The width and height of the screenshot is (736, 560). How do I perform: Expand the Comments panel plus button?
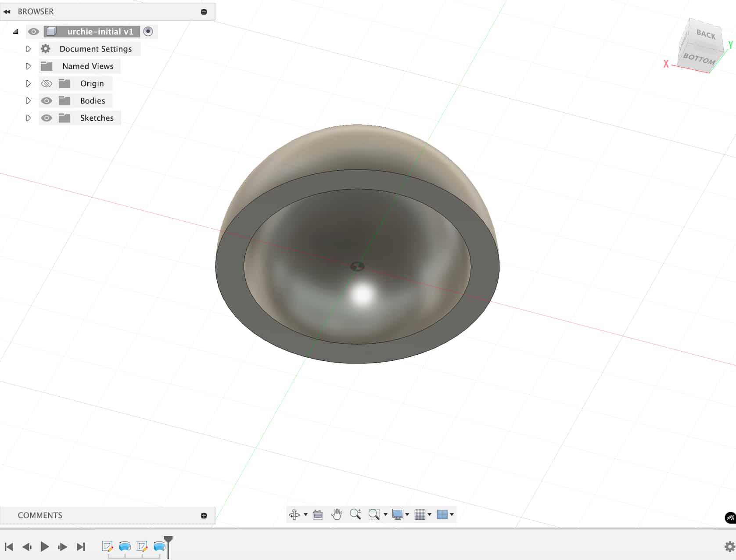click(204, 516)
